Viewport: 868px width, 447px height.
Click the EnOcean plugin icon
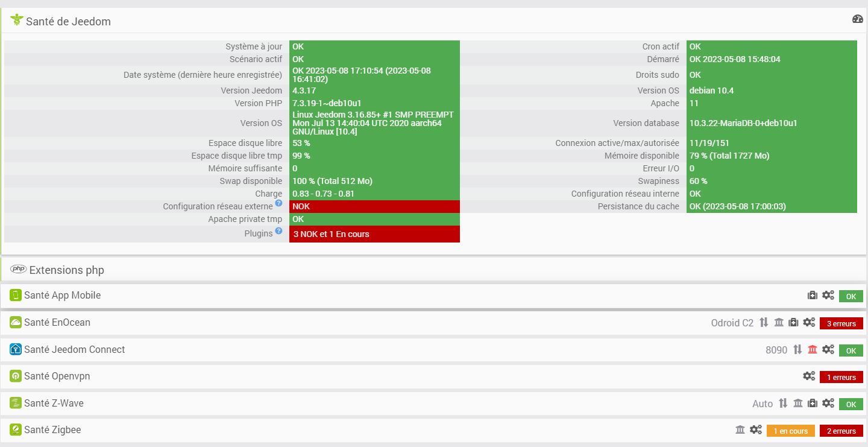point(16,323)
